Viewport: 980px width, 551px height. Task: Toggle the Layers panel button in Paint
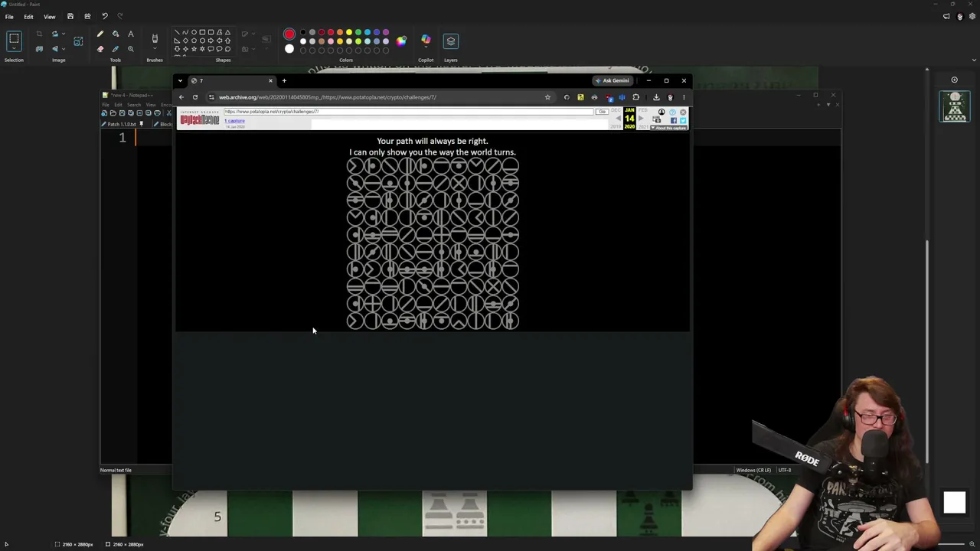coord(450,41)
